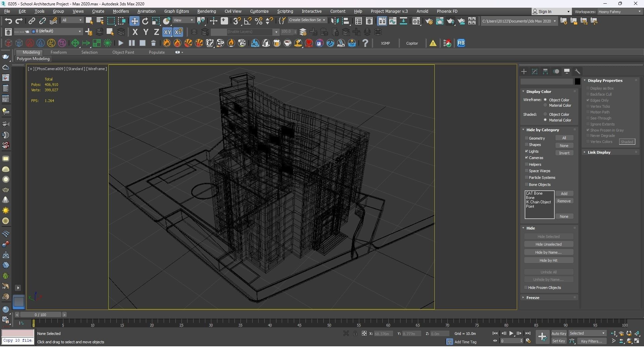Open the Motion panel icon
644x349 pixels.
tap(556, 71)
